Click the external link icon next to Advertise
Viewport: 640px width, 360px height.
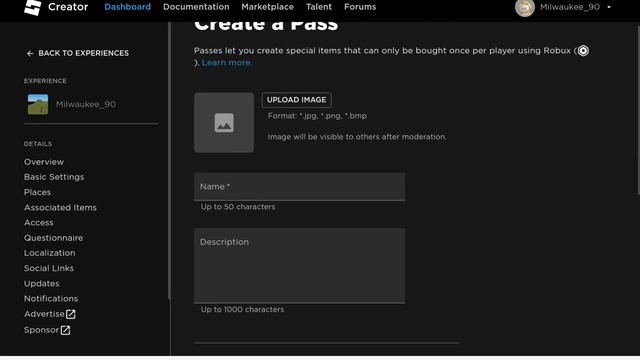(x=71, y=314)
